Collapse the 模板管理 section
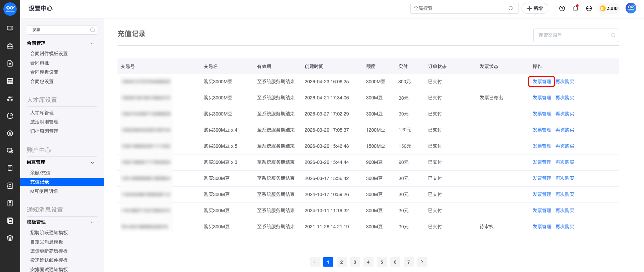 point(92,222)
